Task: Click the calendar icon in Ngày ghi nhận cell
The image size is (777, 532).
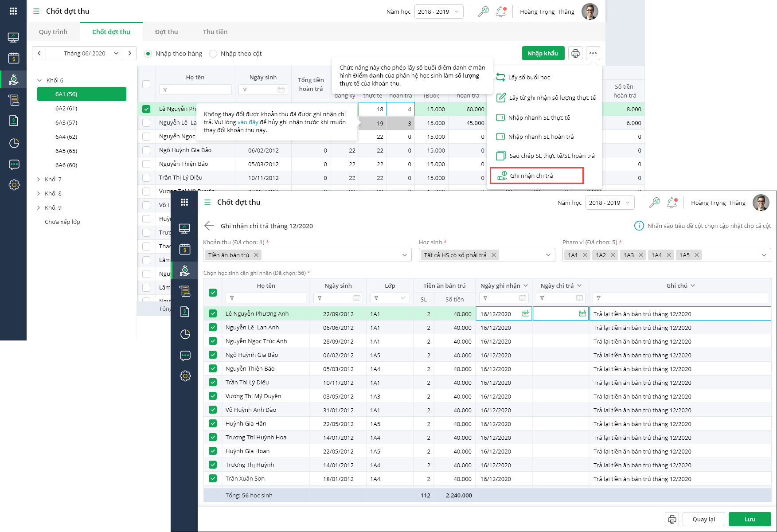Action: pyautogui.click(x=526, y=314)
